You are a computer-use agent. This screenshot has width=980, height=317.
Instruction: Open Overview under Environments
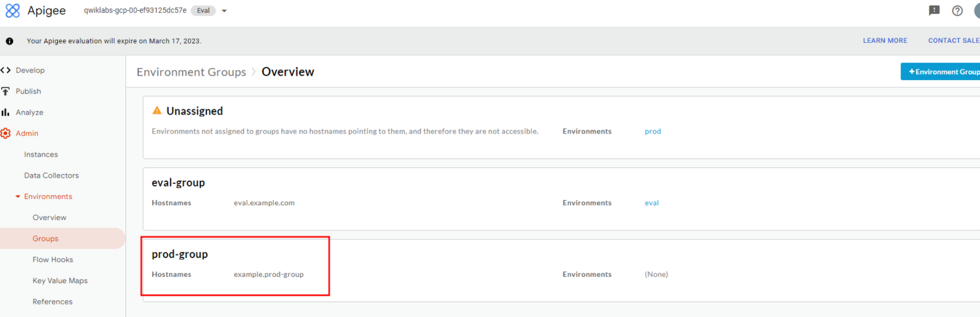[x=49, y=217]
